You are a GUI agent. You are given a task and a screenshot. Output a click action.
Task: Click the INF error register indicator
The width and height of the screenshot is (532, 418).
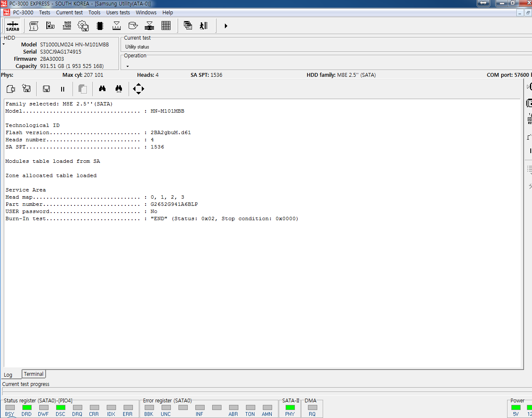(200, 407)
